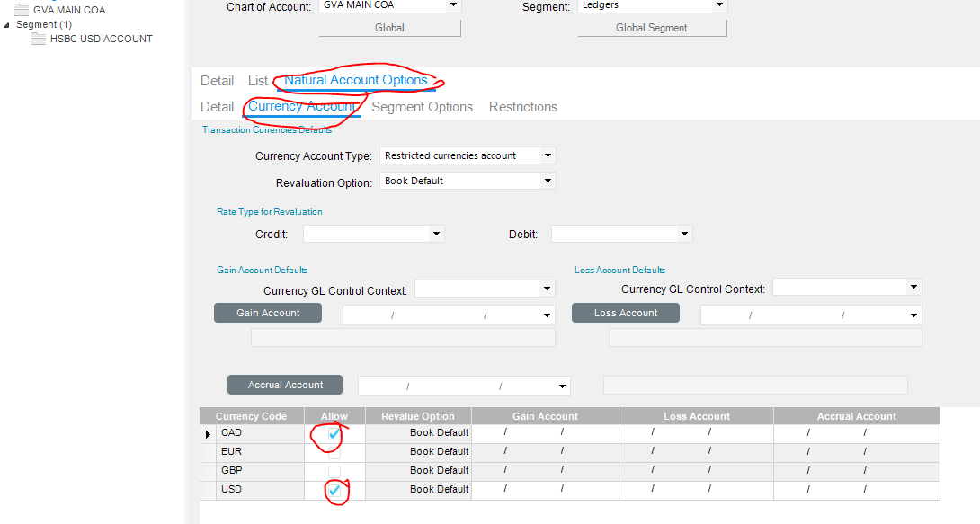Select GVA MAIN COA tree node
Image resolution: width=980 pixels, height=524 pixels.
pyautogui.click(x=69, y=10)
